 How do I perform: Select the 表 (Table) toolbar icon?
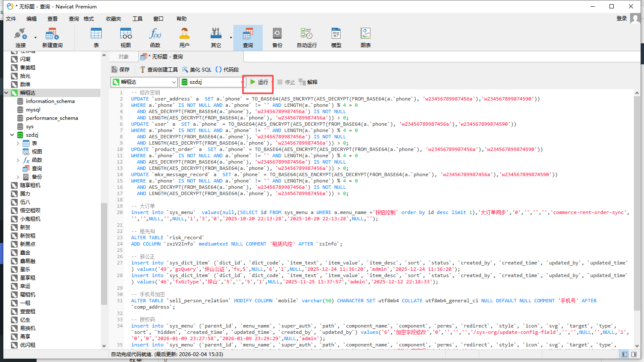point(96,37)
